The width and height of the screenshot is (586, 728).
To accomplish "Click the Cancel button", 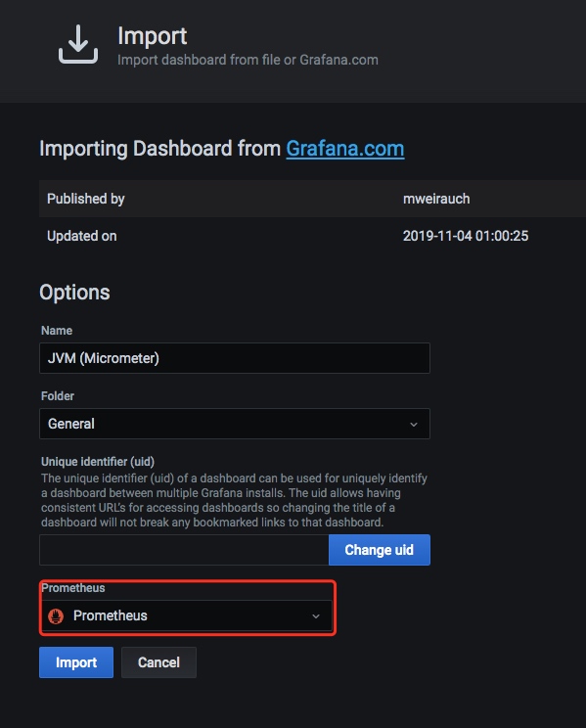I will (158, 662).
